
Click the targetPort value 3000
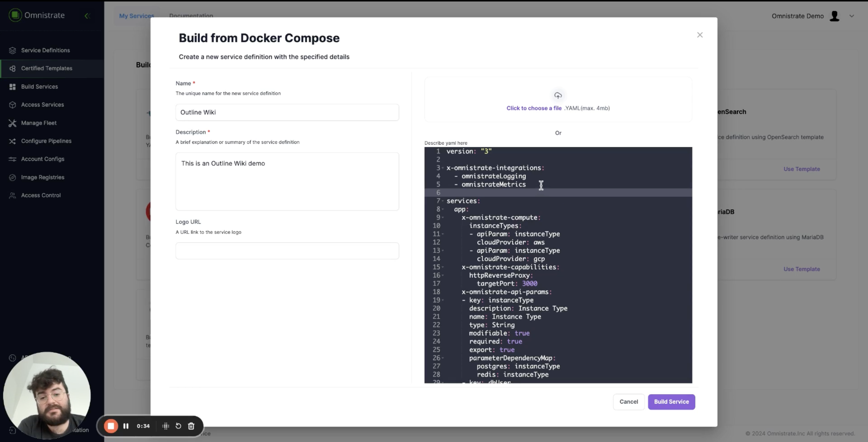point(530,284)
